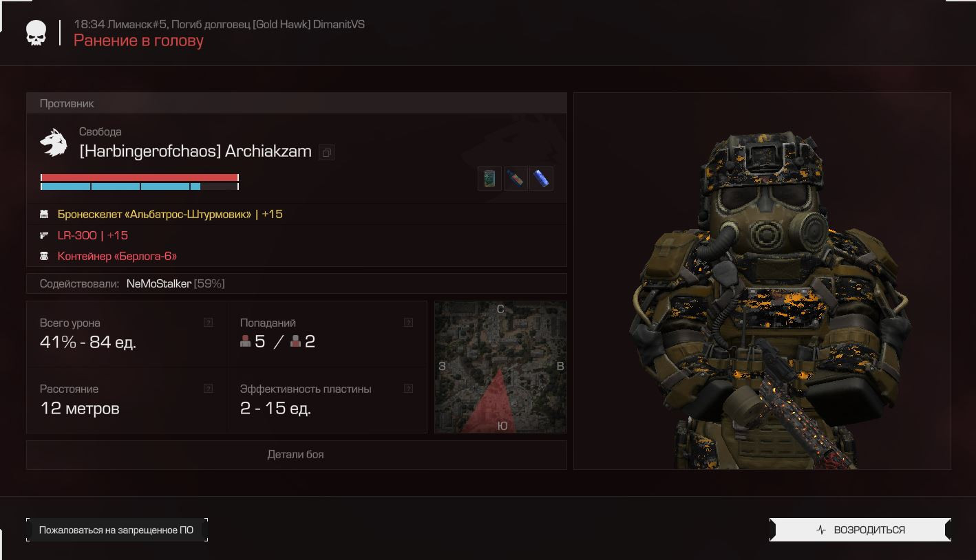Select the blue cylinder consumable icon
Image resolution: width=976 pixels, height=560 pixels.
pos(542,178)
